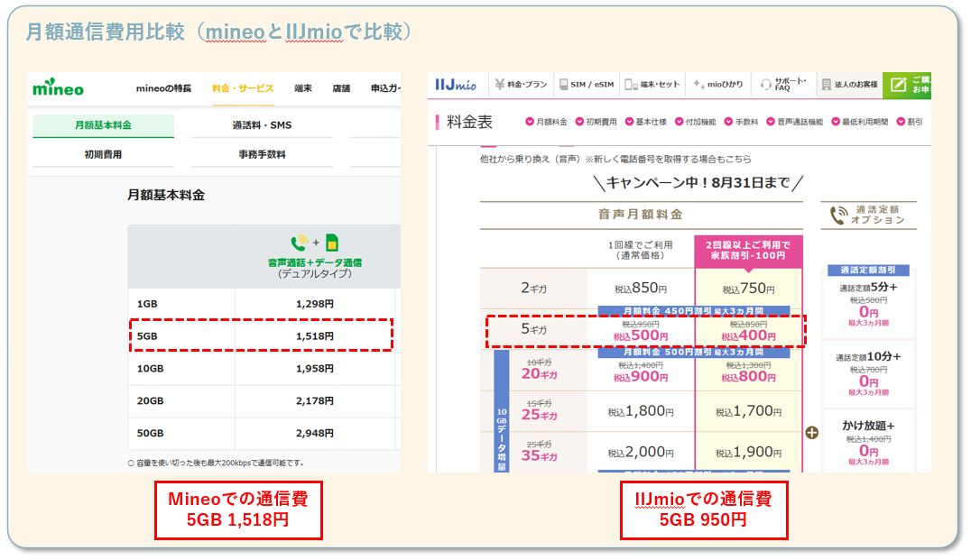Click 税込400円 campaign family price
The image size is (971, 560).
[748, 336]
